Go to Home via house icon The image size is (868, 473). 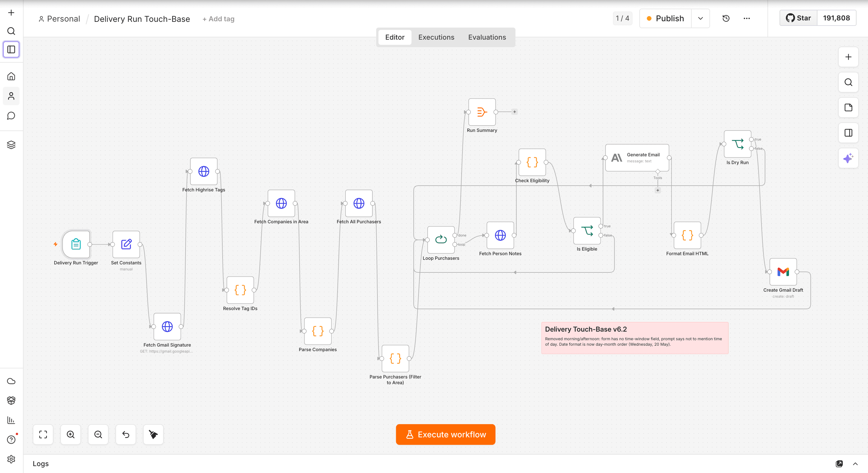point(11,76)
